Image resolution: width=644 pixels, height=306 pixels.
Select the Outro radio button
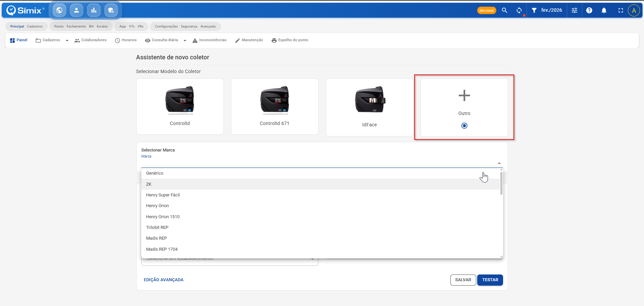click(x=464, y=126)
